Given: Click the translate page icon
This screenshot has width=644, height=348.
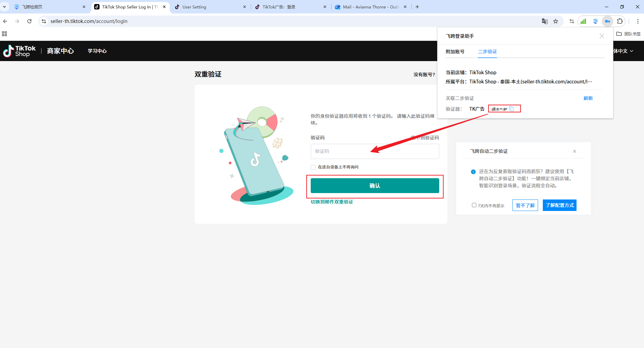Looking at the screenshot, I should (545, 21).
